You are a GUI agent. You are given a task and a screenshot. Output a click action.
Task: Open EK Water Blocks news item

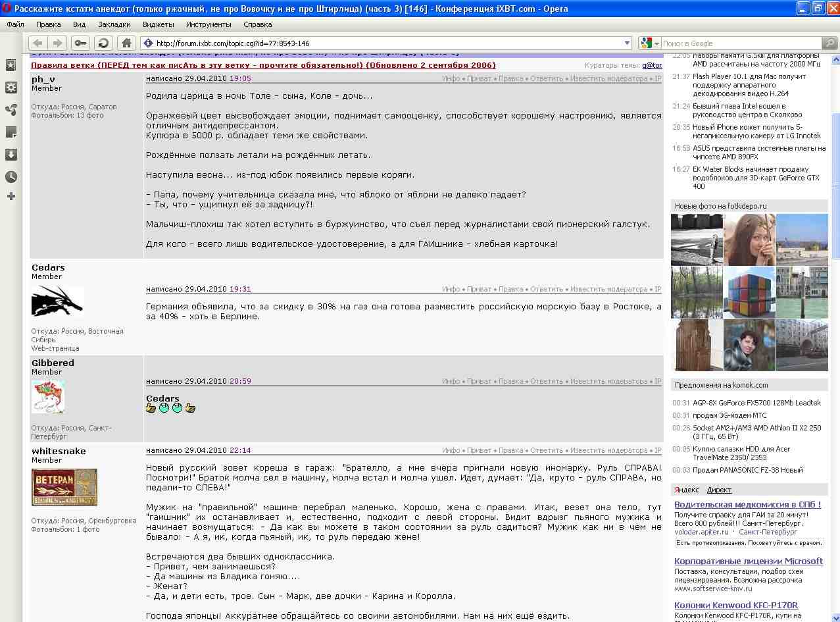[756, 178]
